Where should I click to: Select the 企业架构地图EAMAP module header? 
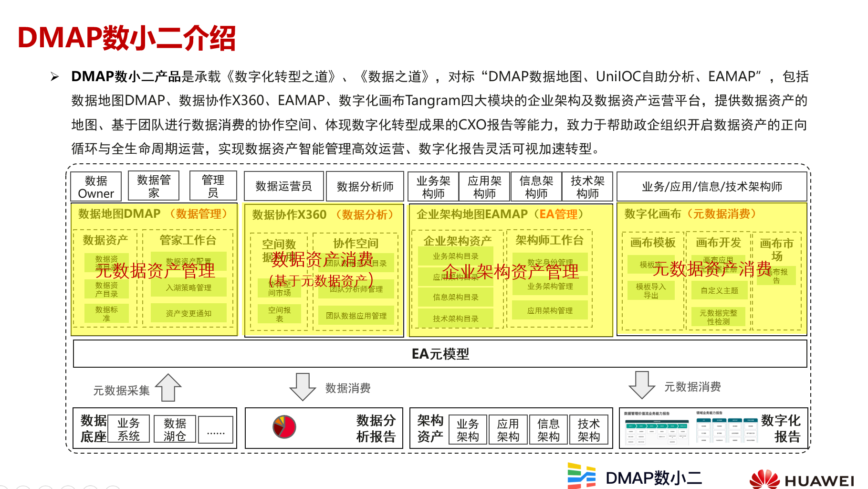click(x=496, y=214)
